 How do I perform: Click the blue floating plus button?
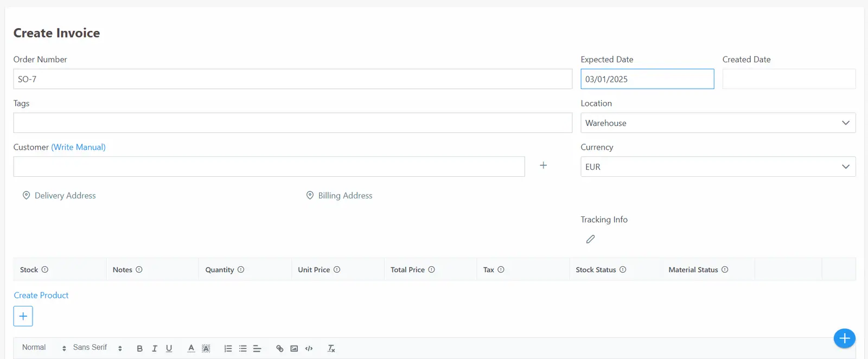(845, 338)
